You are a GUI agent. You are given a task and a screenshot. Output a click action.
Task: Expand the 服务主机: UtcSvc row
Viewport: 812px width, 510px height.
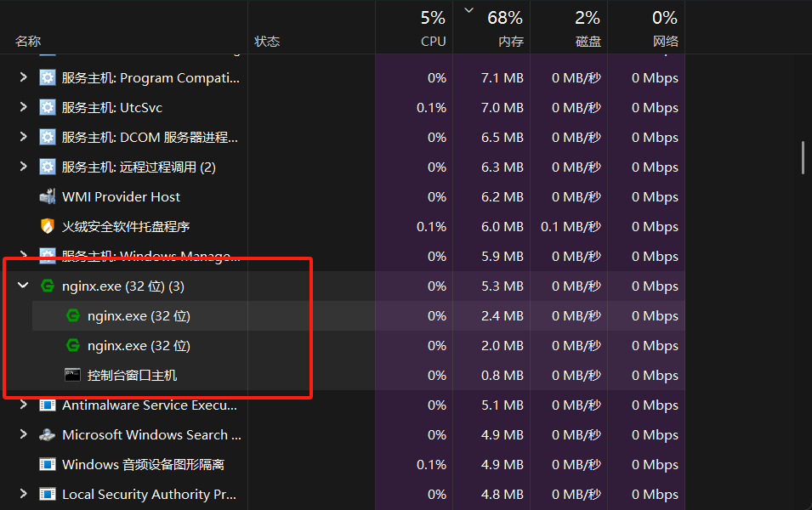tap(23, 107)
